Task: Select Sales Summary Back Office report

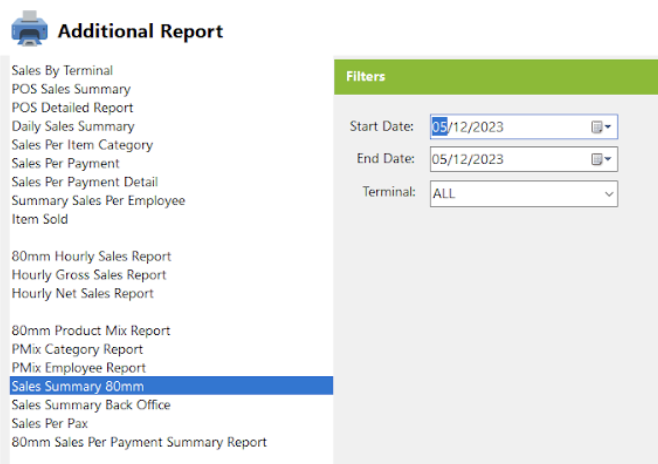Action: tap(91, 405)
